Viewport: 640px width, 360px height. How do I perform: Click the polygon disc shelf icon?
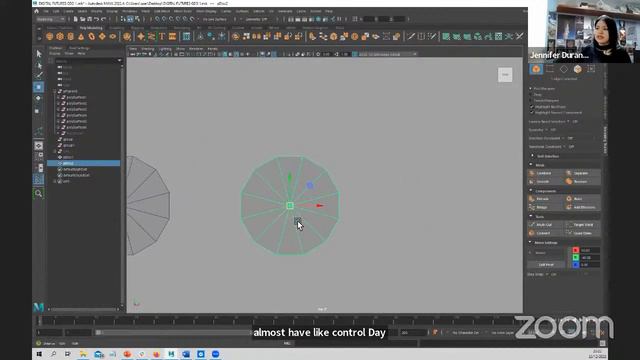(113, 37)
